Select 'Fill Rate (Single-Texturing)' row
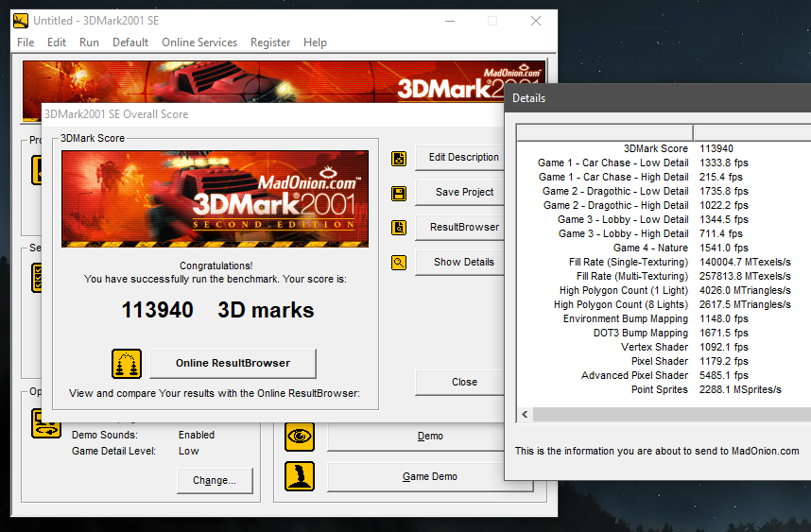This screenshot has width=811, height=532. coord(664,262)
